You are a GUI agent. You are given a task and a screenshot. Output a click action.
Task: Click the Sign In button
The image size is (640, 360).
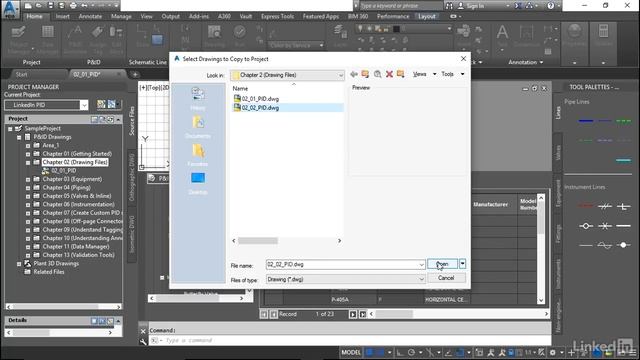pos(471,6)
